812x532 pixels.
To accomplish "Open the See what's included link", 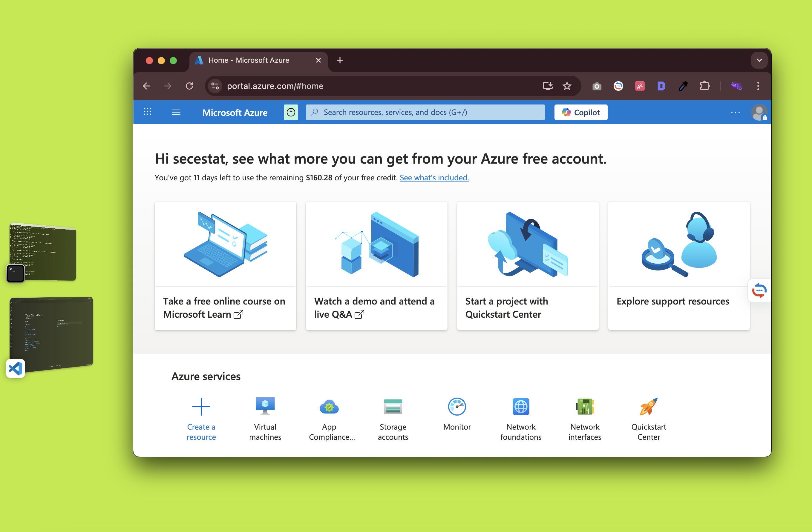I will click(434, 177).
